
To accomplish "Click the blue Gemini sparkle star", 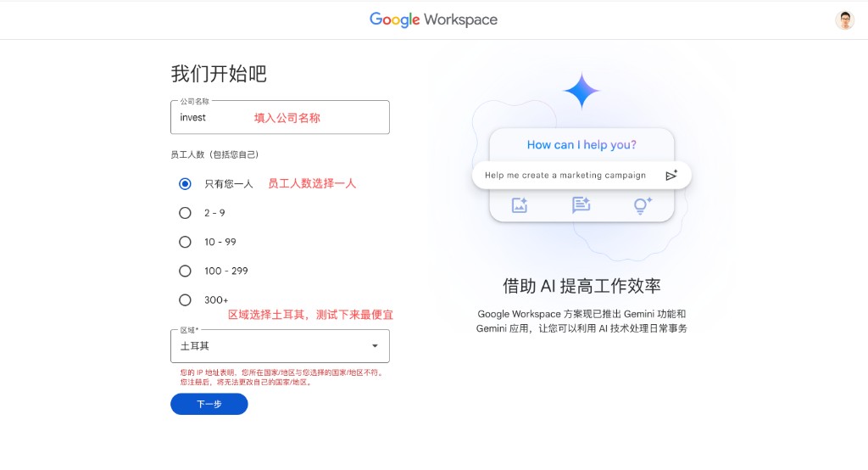I will pos(581,91).
